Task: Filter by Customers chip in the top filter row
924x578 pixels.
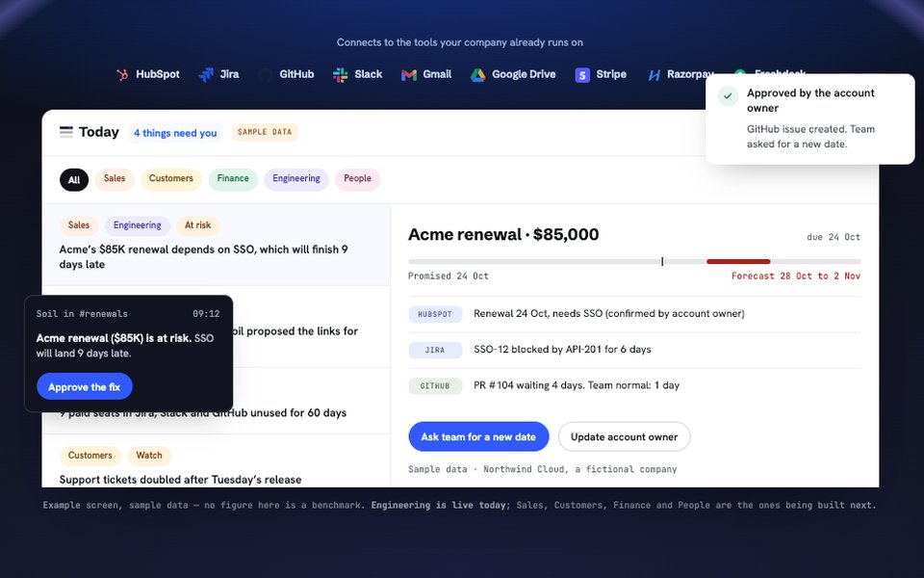Action: [171, 179]
